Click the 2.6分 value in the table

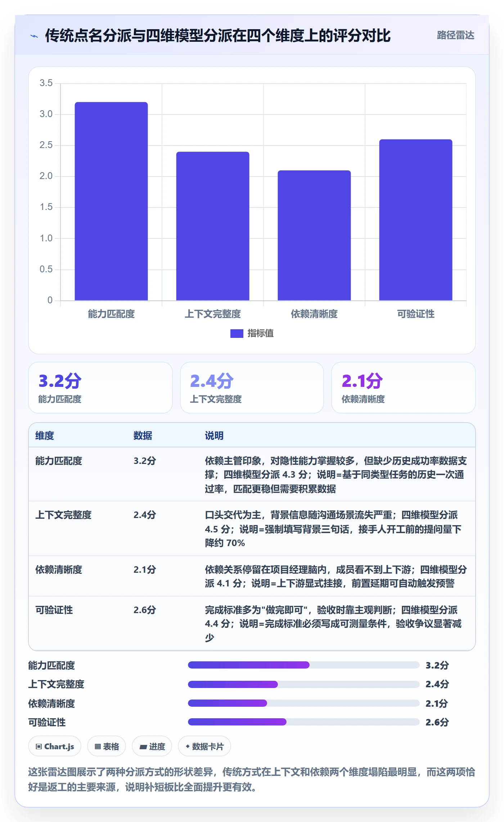(145, 610)
